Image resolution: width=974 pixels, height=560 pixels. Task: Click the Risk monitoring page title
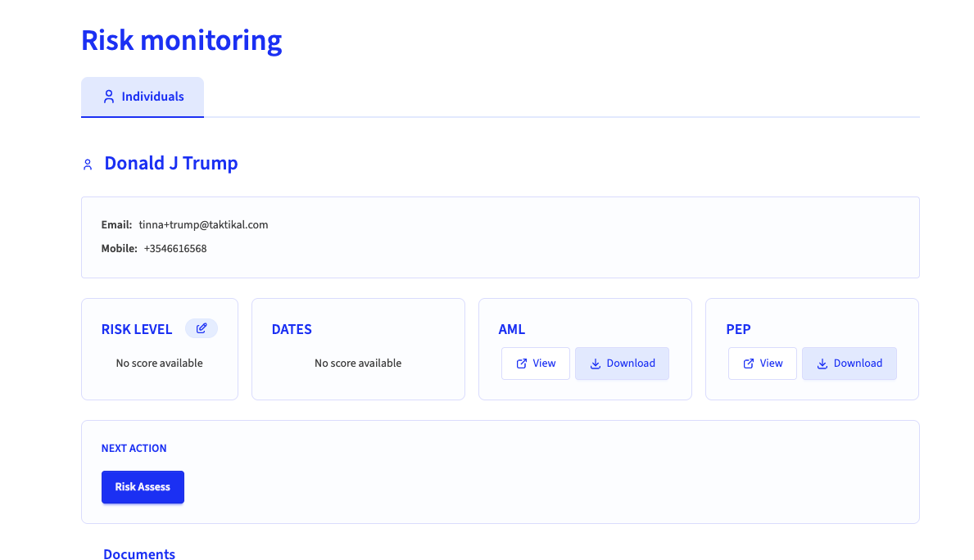pos(181,40)
